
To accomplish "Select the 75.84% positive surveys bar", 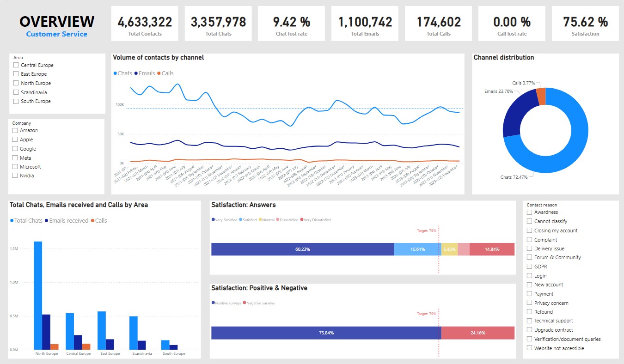I will coord(326,333).
